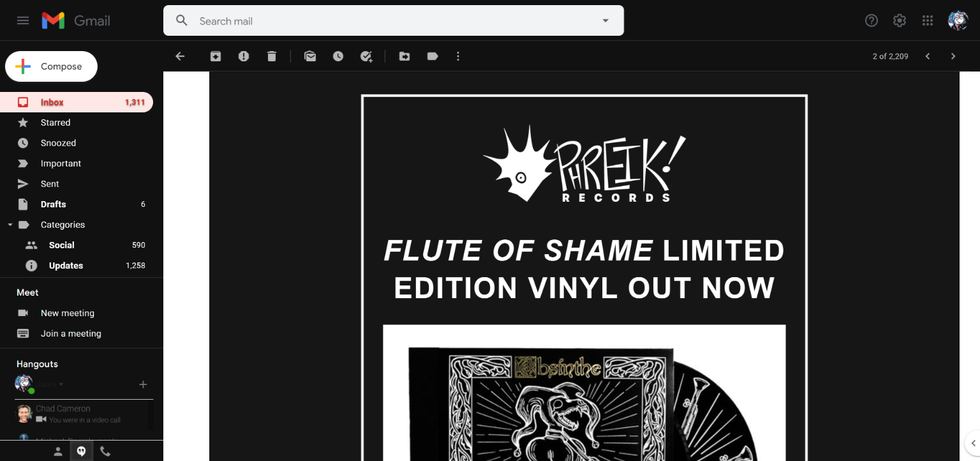Image resolution: width=980 pixels, height=461 pixels.
Task: Add to Tasks with the checkmark icon
Action: click(366, 56)
